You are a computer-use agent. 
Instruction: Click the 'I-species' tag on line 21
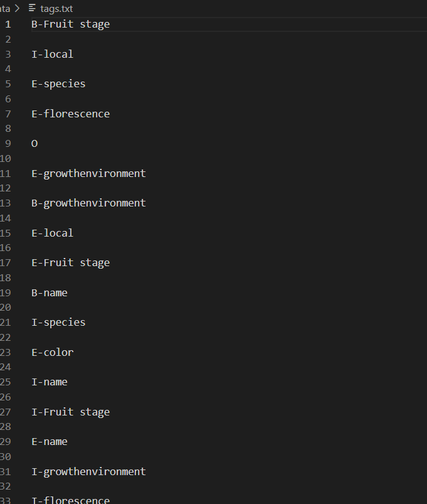click(x=58, y=323)
